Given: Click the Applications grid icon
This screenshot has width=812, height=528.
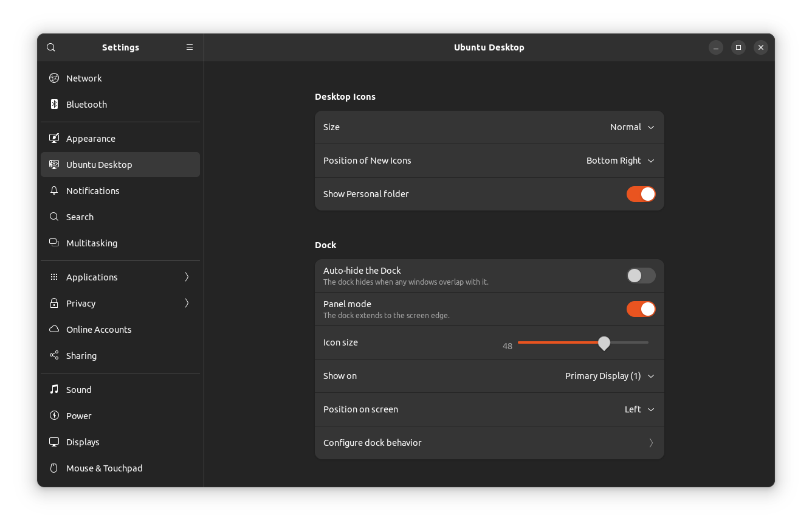Looking at the screenshot, I should tap(54, 277).
